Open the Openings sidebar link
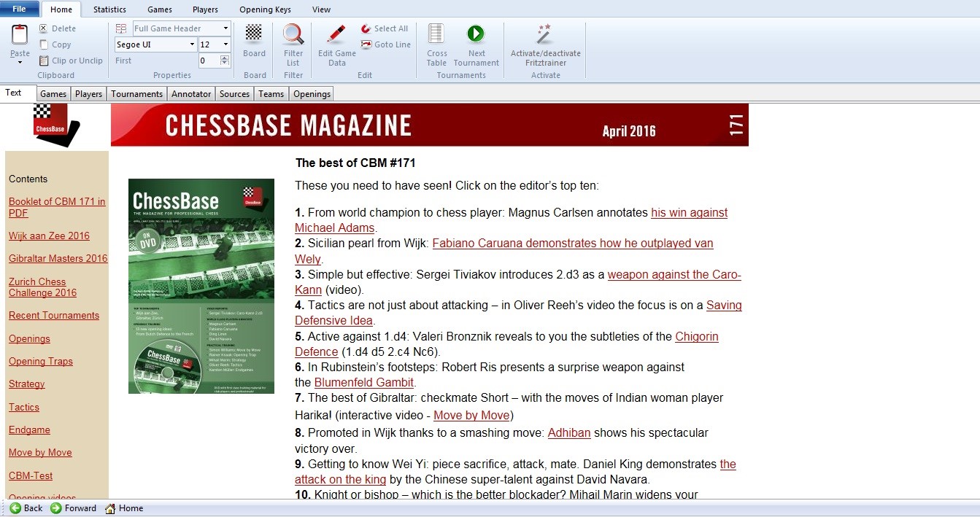The width and height of the screenshot is (980, 517). [x=29, y=338]
